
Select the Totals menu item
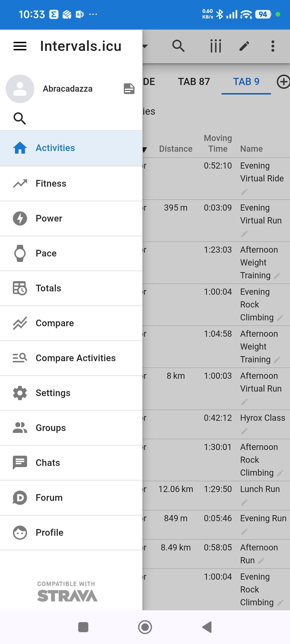point(48,288)
